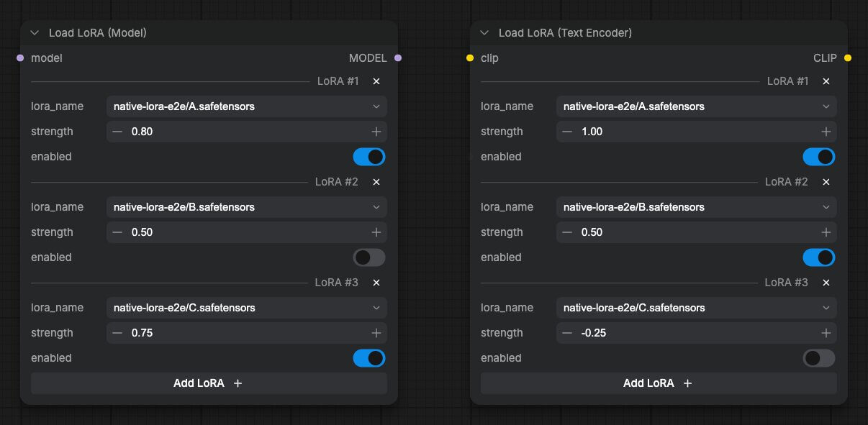Remove LoRA #1 in Load LoRA (Model) node
The height and width of the screenshot is (425, 868).
(x=376, y=81)
